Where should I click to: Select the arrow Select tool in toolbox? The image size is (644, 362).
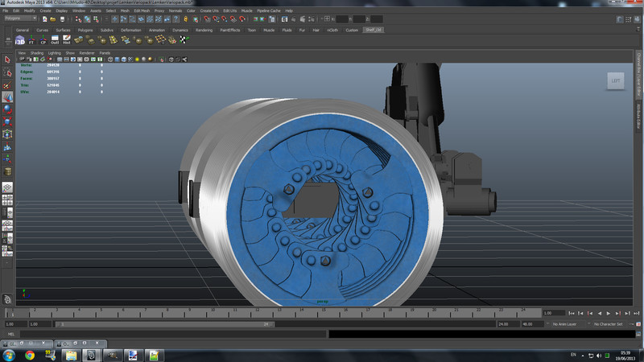point(7,60)
